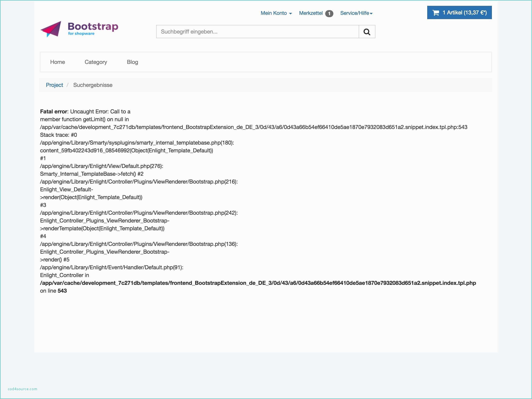Image resolution: width=532 pixels, height=399 pixels.
Task: Select the Blog navigation item
Action: (x=132, y=62)
